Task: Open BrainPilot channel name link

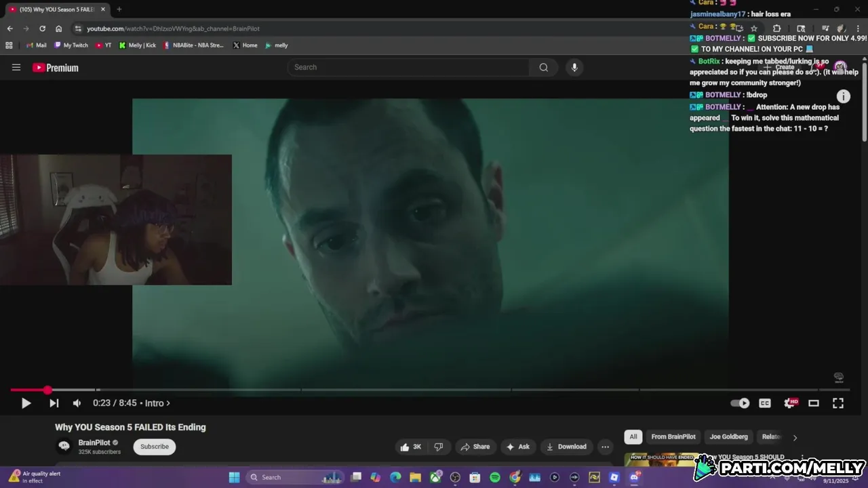Action: tap(94, 443)
